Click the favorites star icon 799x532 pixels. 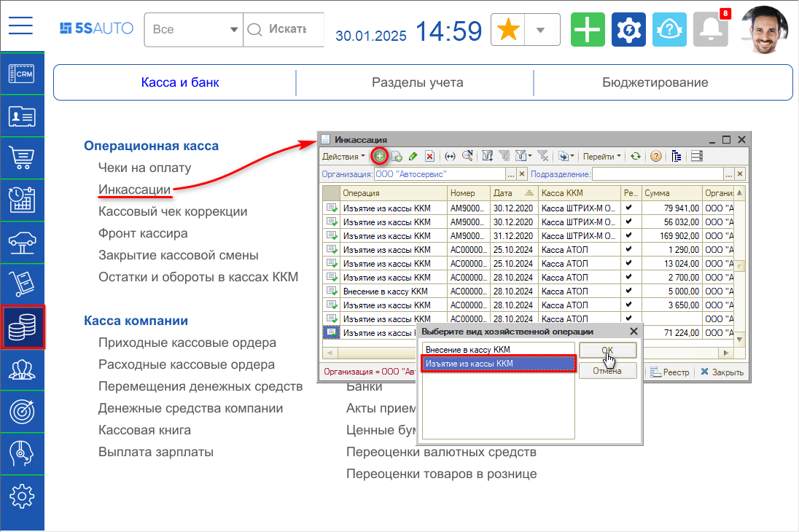(508, 30)
